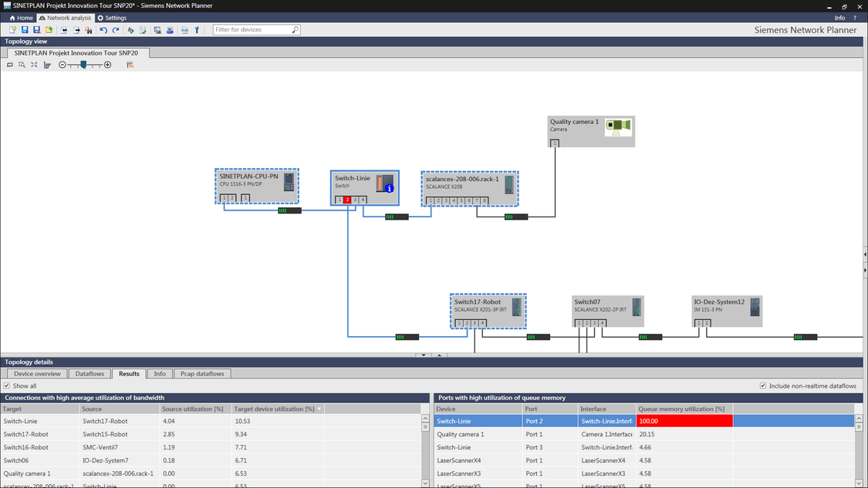Click the Save As floppy disk icon
Viewport: 868px width, 488px height.
(x=36, y=30)
